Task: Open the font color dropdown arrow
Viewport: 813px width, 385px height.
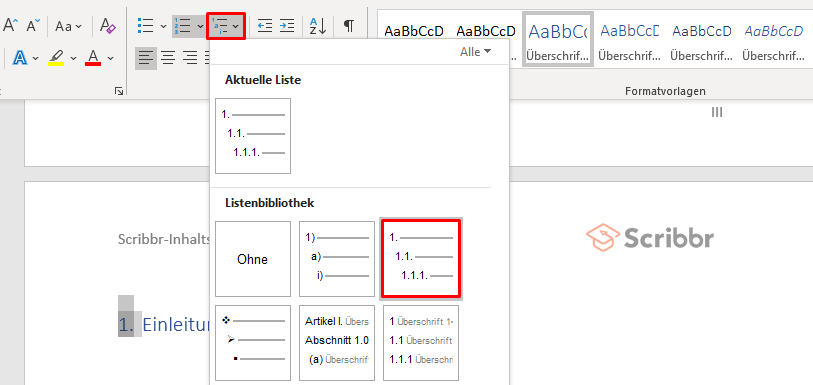Action: pos(110,58)
